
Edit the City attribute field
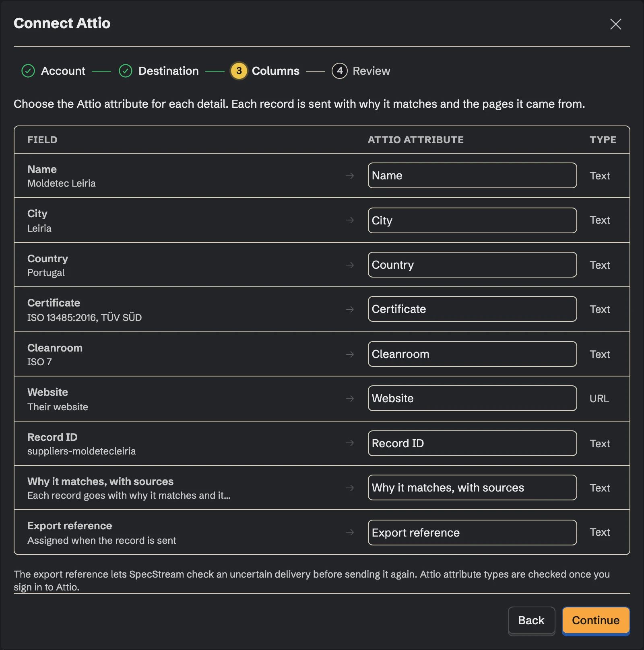[472, 220]
